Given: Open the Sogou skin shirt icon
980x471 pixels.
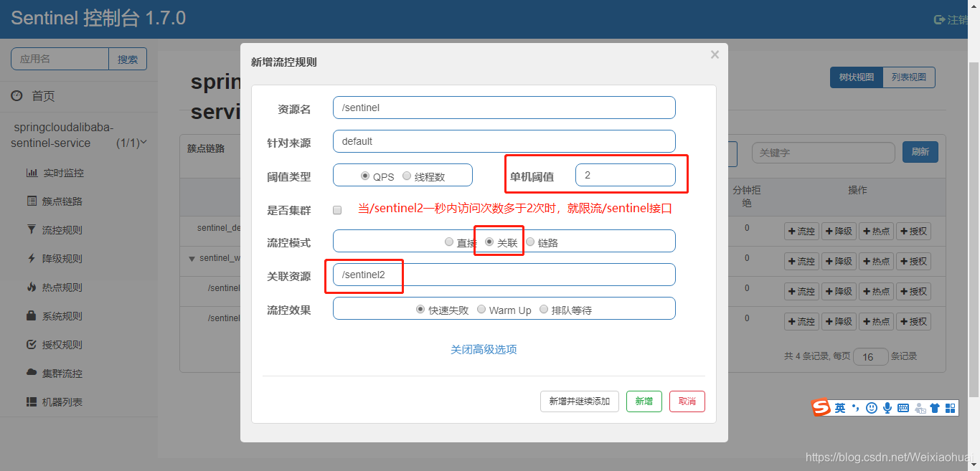Looking at the screenshot, I should point(935,408).
